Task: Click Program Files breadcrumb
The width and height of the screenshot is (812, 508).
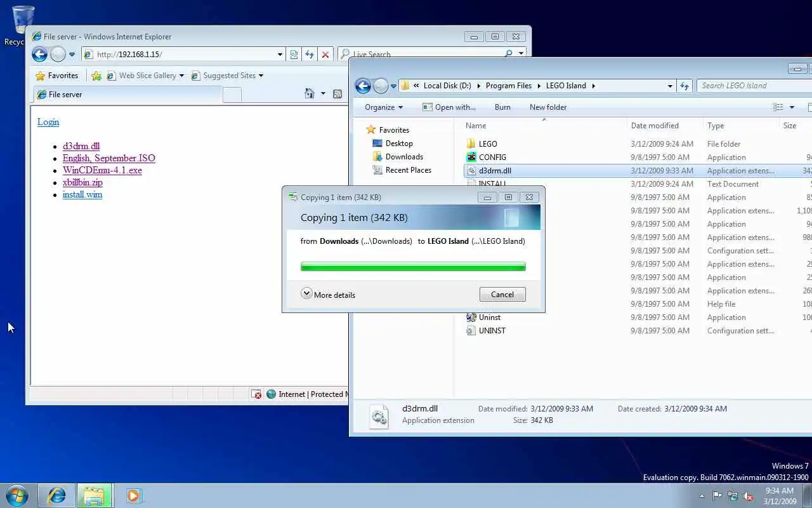Action: pyautogui.click(x=508, y=86)
